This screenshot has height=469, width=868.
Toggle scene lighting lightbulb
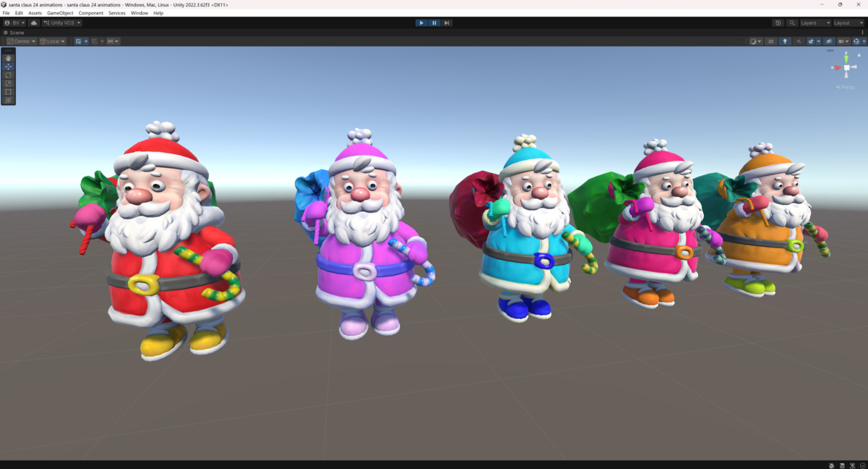785,41
